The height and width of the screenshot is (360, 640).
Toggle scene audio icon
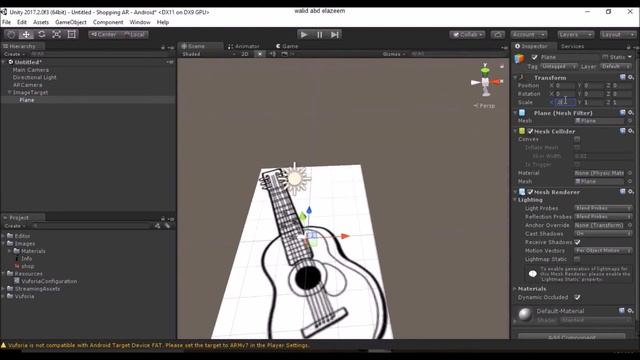(272, 54)
